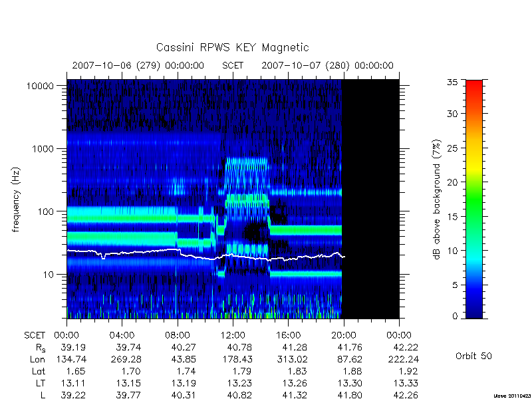Click the 100 frequency tick label
This screenshot has width=532, height=399.
(45, 211)
